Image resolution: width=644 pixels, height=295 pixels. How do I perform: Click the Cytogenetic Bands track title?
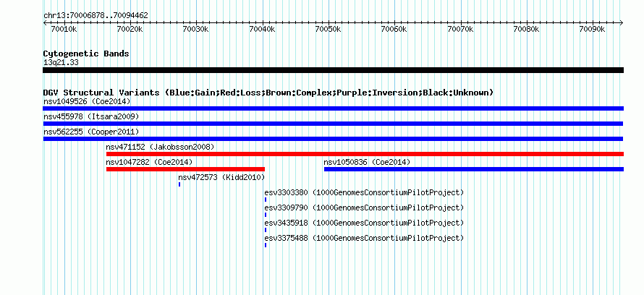pos(86,54)
